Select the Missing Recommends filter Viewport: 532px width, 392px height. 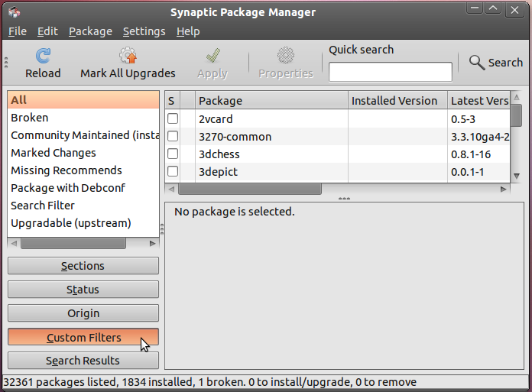pyautogui.click(x=83, y=170)
